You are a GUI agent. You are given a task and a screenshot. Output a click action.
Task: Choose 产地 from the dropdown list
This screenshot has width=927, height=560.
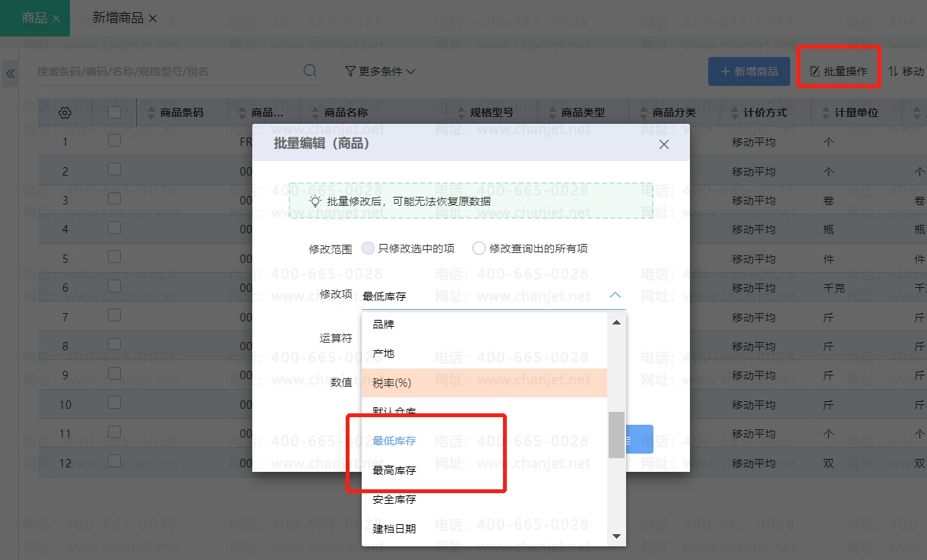pyautogui.click(x=484, y=354)
